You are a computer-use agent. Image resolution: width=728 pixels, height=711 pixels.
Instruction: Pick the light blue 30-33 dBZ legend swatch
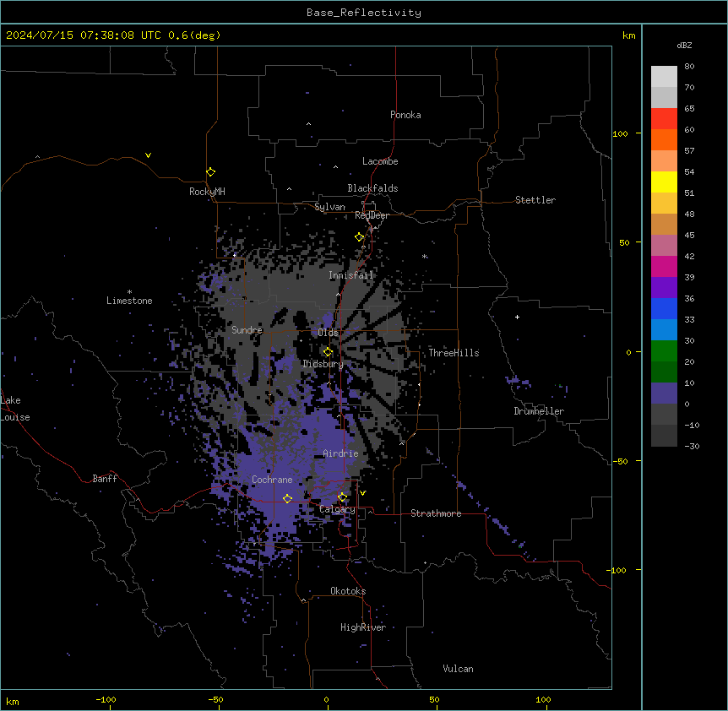(x=664, y=330)
